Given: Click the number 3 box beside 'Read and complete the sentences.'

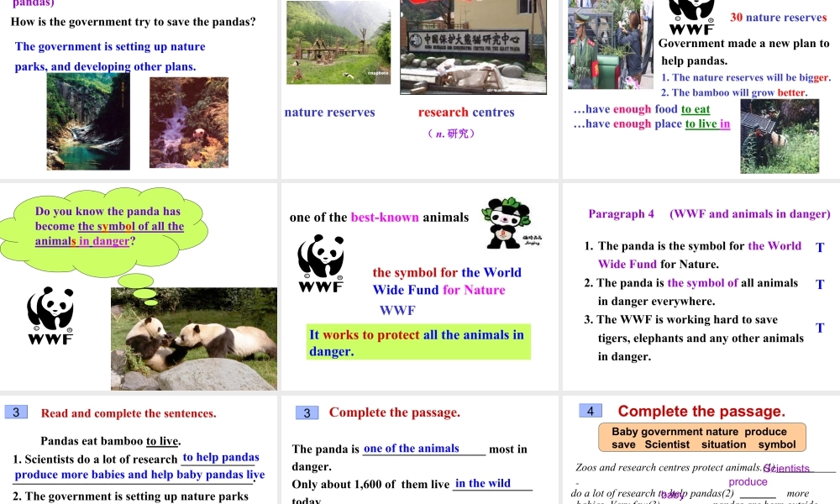Looking at the screenshot, I should (16, 412).
